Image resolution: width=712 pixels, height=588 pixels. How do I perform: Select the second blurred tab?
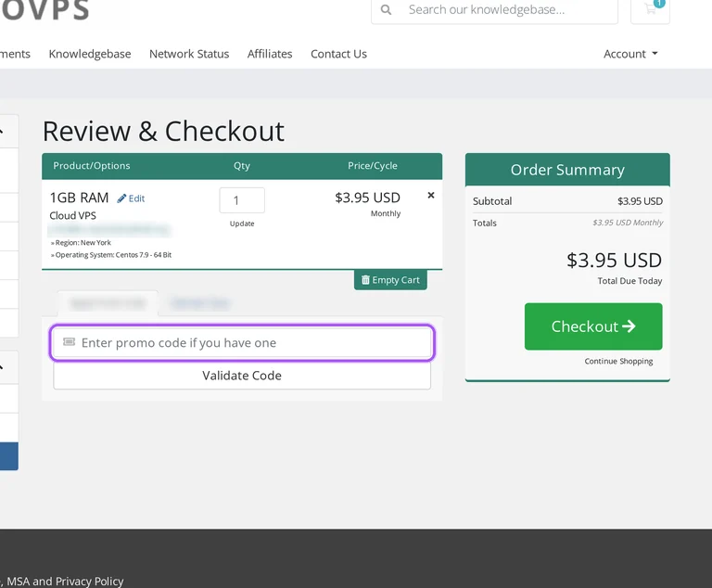(x=200, y=303)
